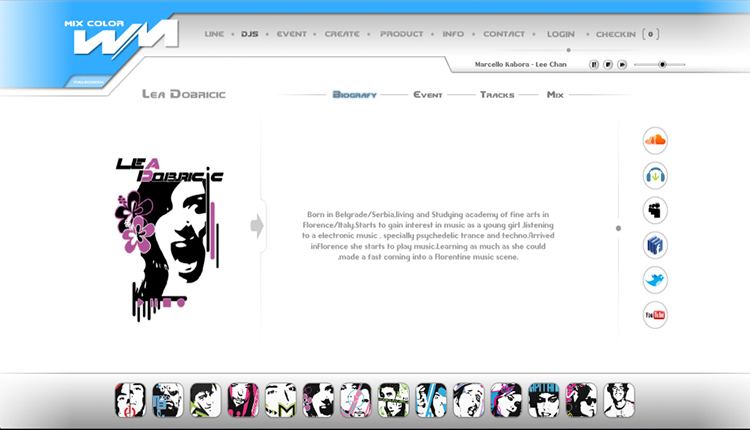
Task: Switch to the Biografy tab
Action: [354, 95]
